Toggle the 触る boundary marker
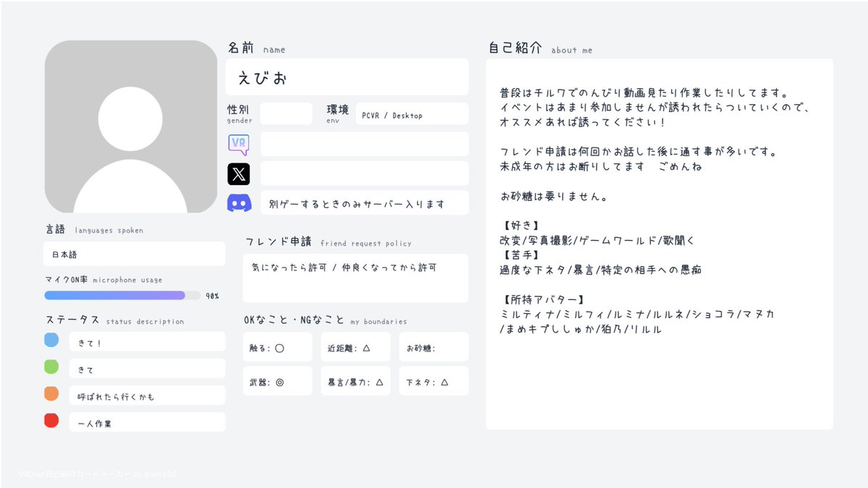868x488 pixels. (278, 346)
